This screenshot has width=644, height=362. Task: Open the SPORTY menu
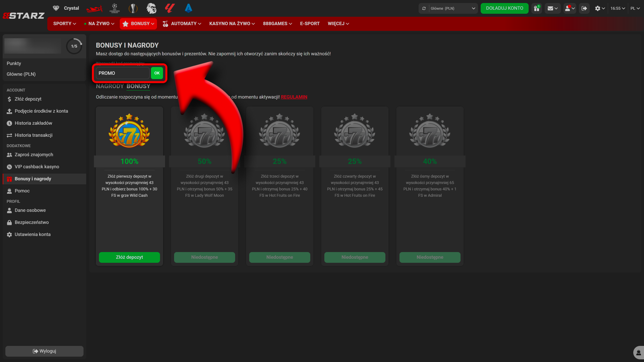[65, 23]
